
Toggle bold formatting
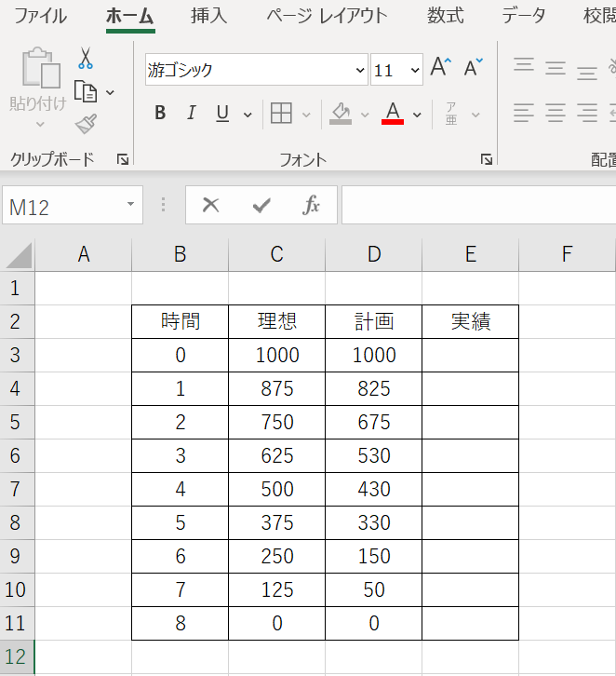160,113
